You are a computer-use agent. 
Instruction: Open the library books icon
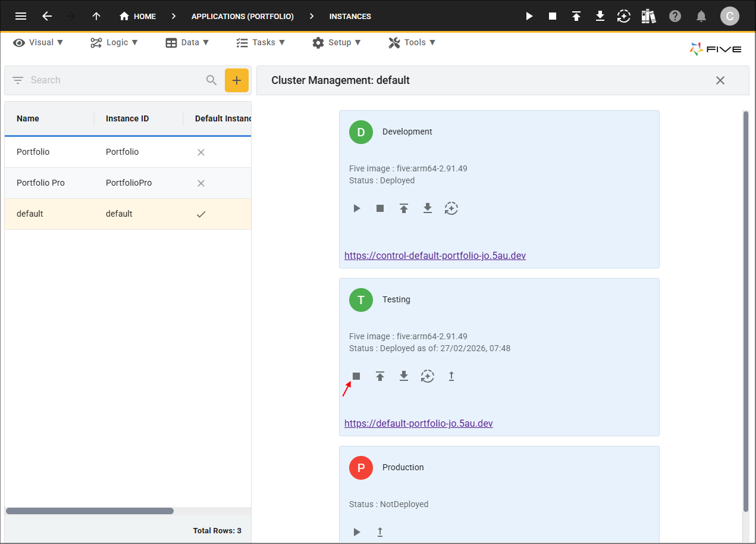coord(648,16)
